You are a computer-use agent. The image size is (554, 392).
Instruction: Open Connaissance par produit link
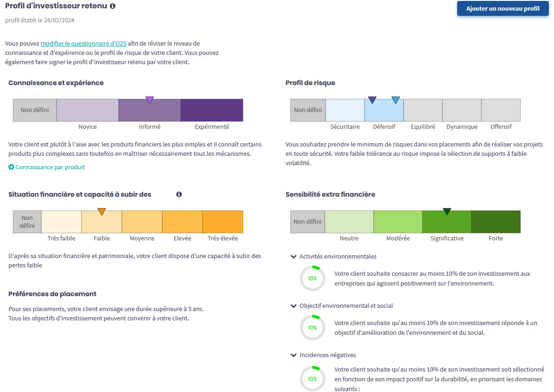(x=50, y=167)
